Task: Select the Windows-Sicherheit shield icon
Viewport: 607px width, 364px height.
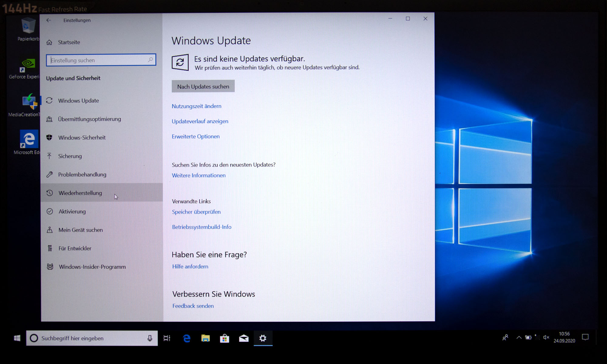Action: pyautogui.click(x=49, y=137)
